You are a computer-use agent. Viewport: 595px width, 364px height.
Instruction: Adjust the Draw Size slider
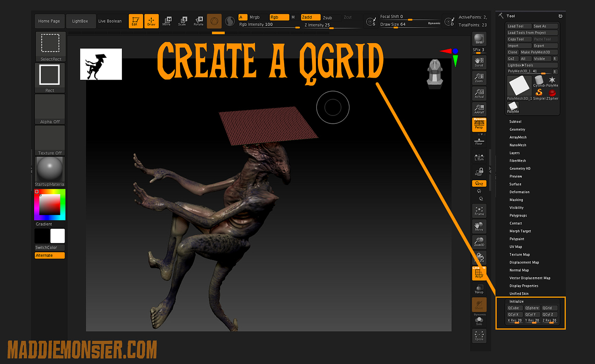(x=410, y=25)
